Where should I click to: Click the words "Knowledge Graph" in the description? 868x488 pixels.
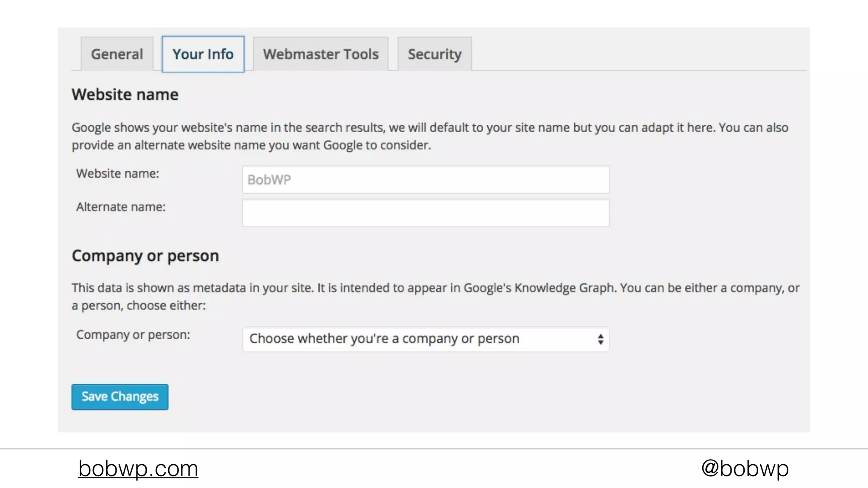[565, 288]
